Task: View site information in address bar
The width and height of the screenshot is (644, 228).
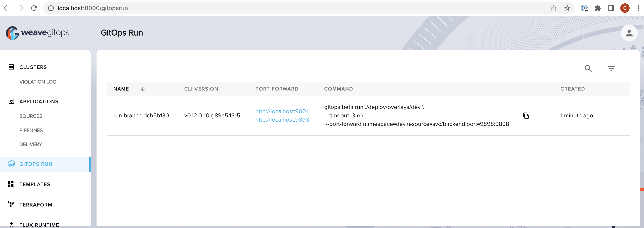Action: pyautogui.click(x=51, y=8)
